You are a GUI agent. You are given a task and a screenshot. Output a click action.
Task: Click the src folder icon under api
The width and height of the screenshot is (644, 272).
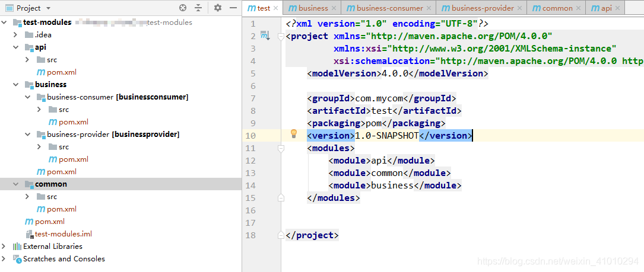[41, 60]
